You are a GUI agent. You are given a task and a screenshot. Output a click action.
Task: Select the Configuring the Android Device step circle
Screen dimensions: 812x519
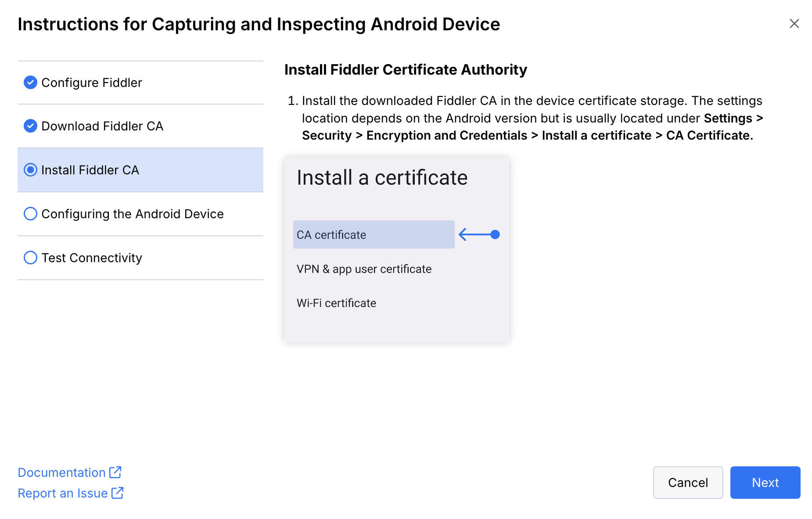[30, 214]
